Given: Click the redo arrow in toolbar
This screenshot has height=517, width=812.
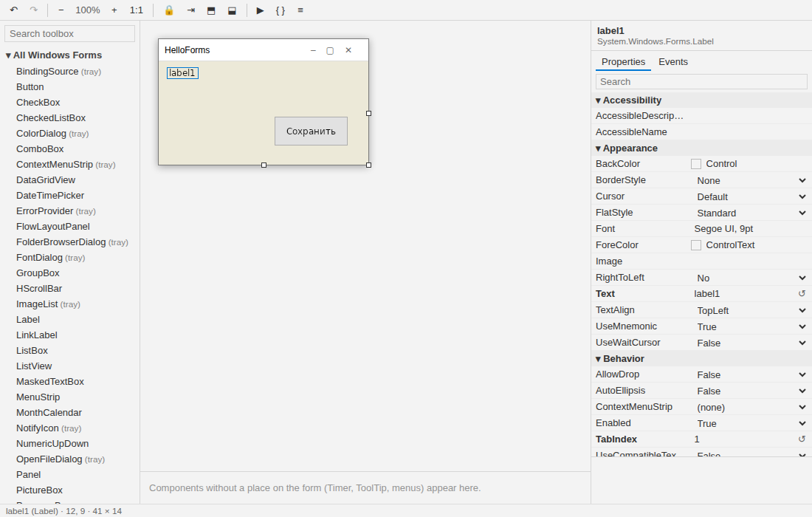Looking at the screenshot, I should click(34, 10).
